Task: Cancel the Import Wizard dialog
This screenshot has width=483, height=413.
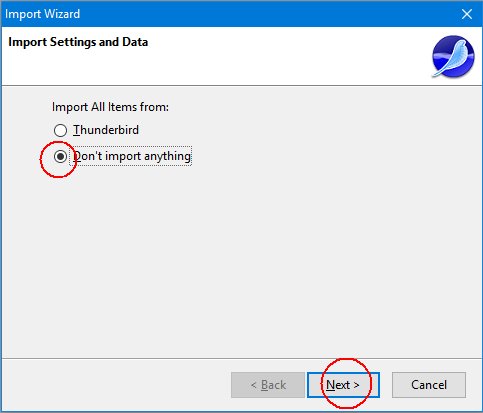Action: [x=429, y=385]
